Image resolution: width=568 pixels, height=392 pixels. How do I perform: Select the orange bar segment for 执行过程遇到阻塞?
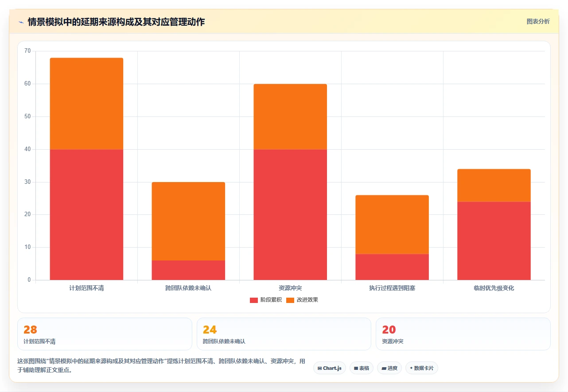tap(392, 225)
